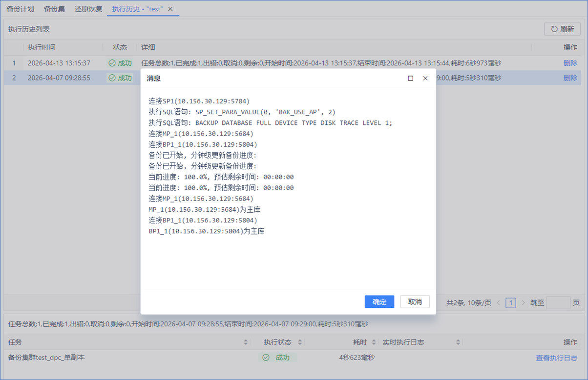
Task: Select the 2026-04-07 09:28:55 execution row
Action: (x=292, y=78)
